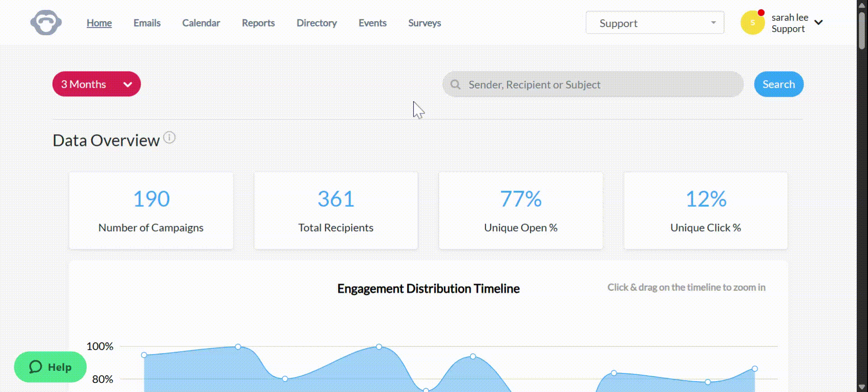Click the speech bubble icon in Help

click(36, 367)
